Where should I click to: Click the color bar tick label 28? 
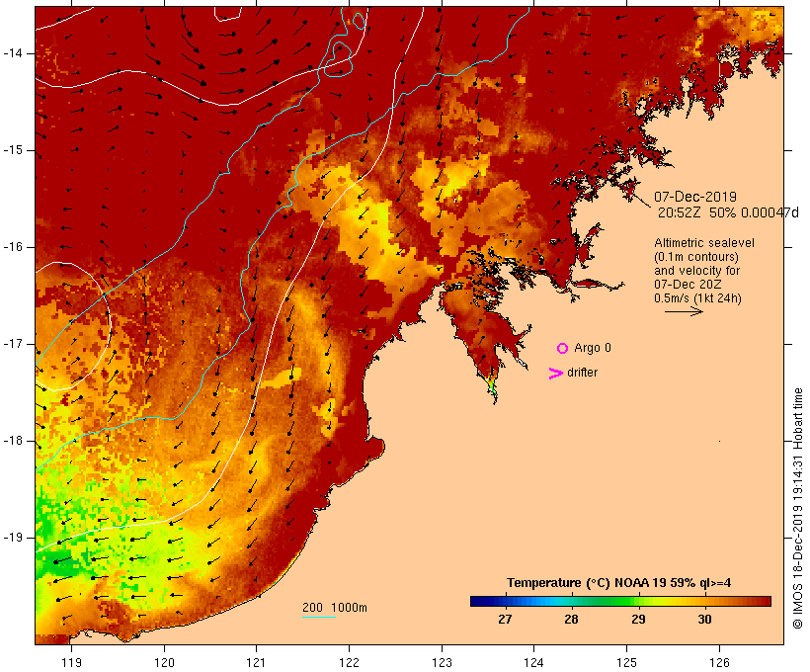point(571,620)
